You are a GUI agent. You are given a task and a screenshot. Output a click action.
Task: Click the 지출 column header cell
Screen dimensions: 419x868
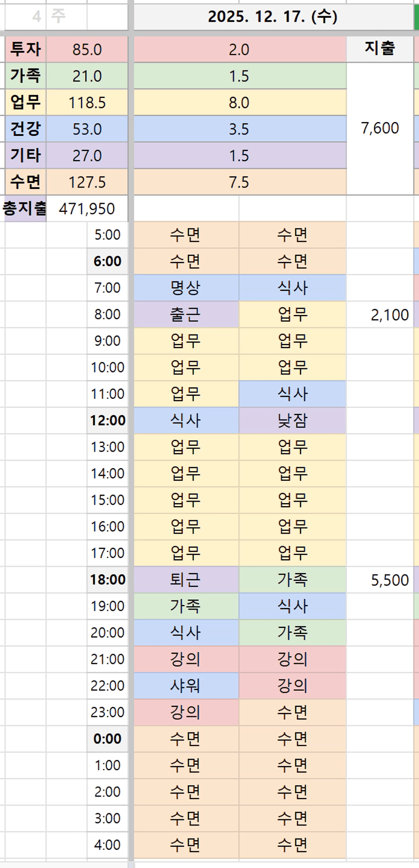tap(379, 49)
